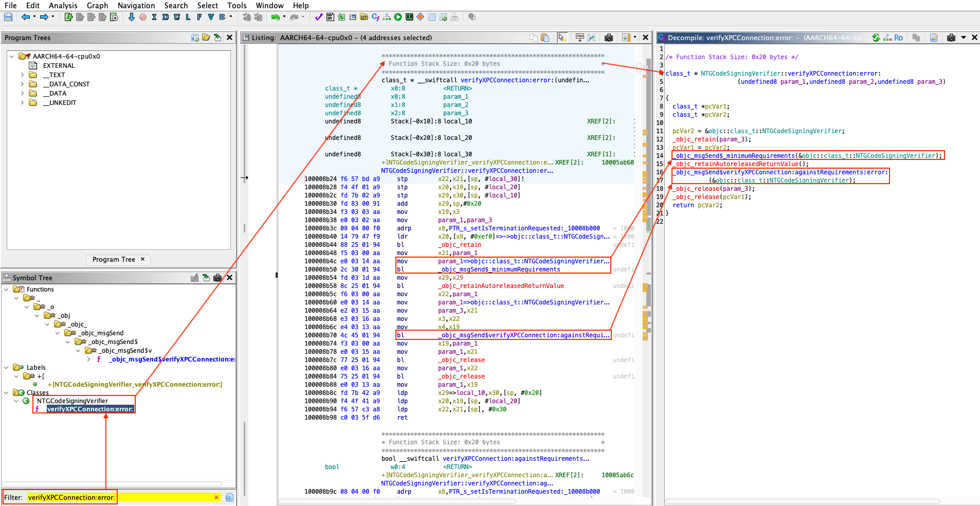980x506 pixels.
Task: Collapse the Functions node in Symbol Tree
Action: [6, 290]
